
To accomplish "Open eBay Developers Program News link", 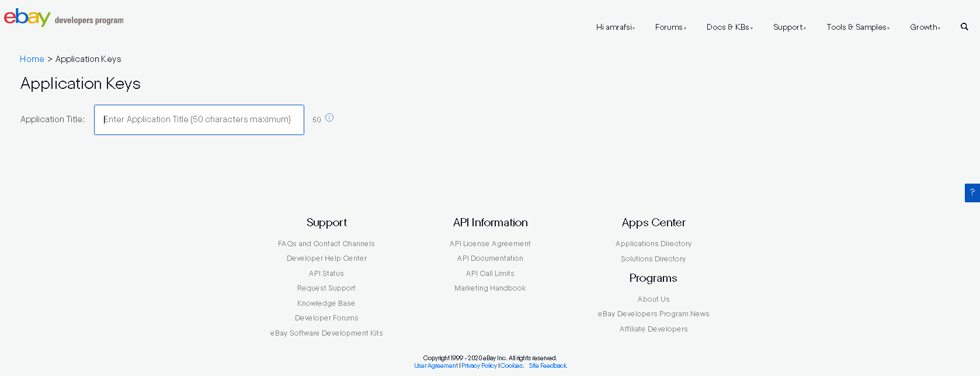I will click(654, 314).
